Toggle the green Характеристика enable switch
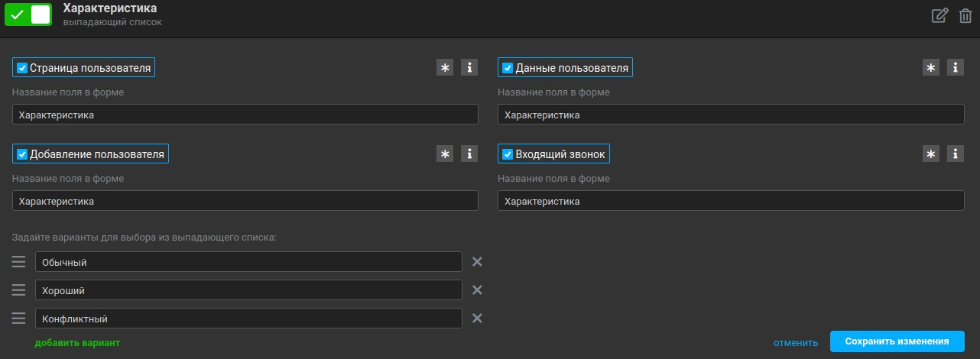The width and height of the screenshot is (980, 359). [x=28, y=15]
